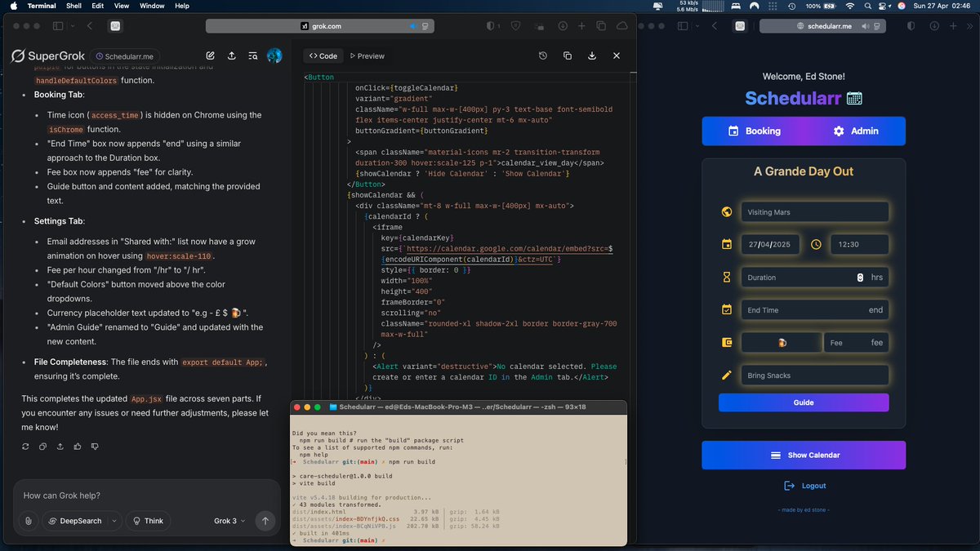Click the thumbs up icon

point(78,447)
